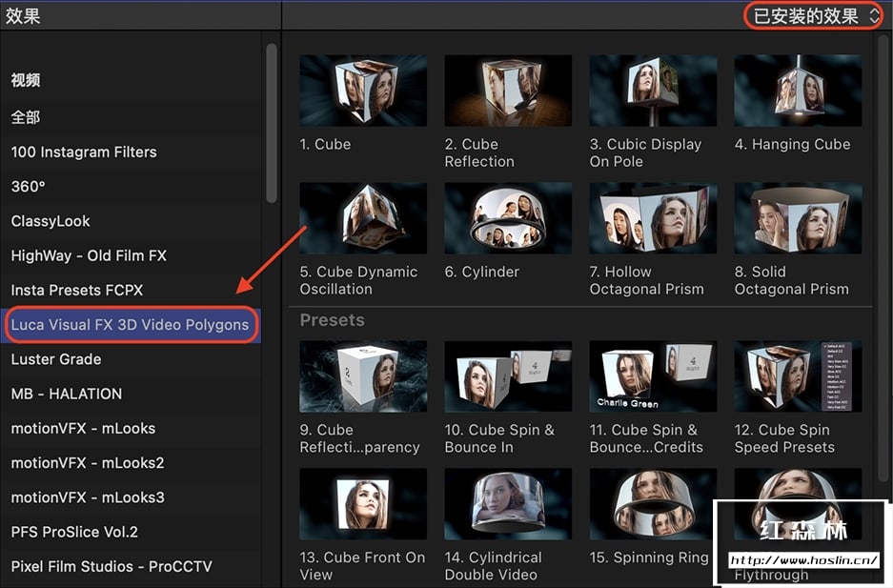The width and height of the screenshot is (893, 588).
Task: Select 3. Cubic Display On Pole thumbnail
Action: click(x=653, y=91)
